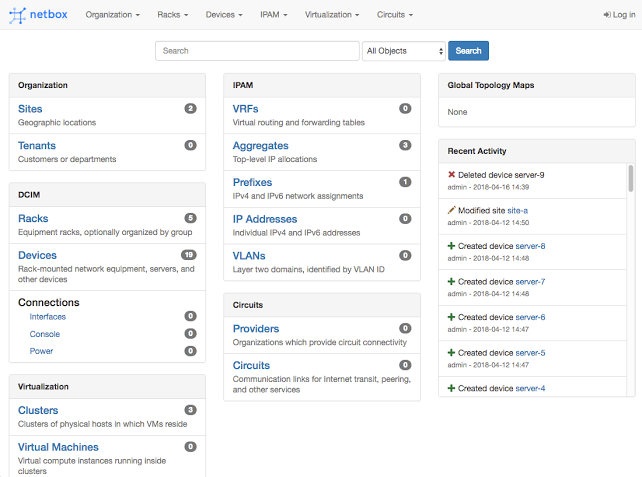
Task: Open the Virtual Machines link
Action: [x=58, y=447]
